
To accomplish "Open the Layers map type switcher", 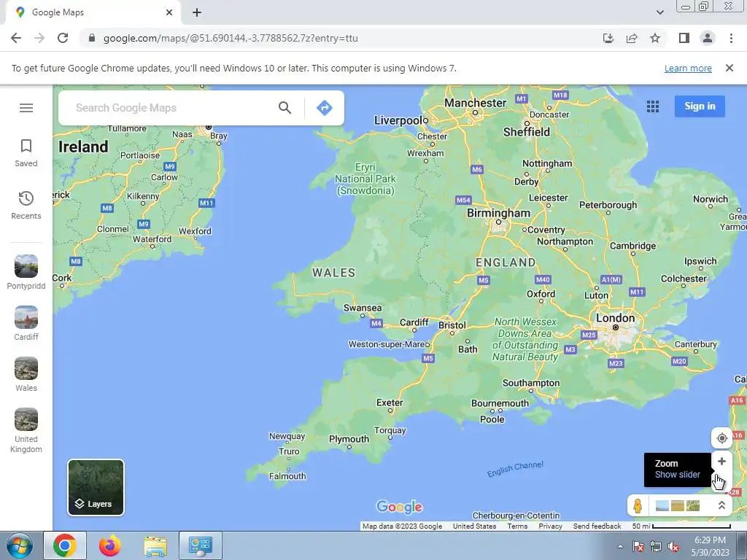I will click(x=96, y=487).
